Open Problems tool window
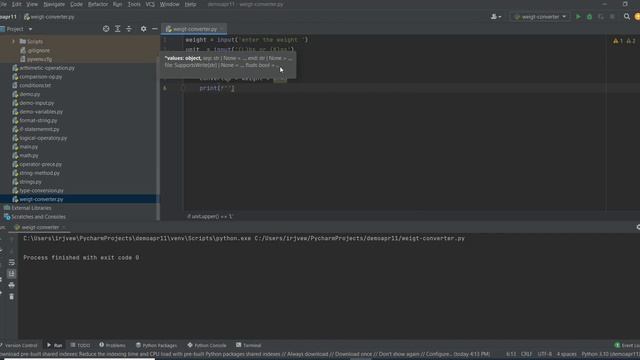 [x=113, y=345]
